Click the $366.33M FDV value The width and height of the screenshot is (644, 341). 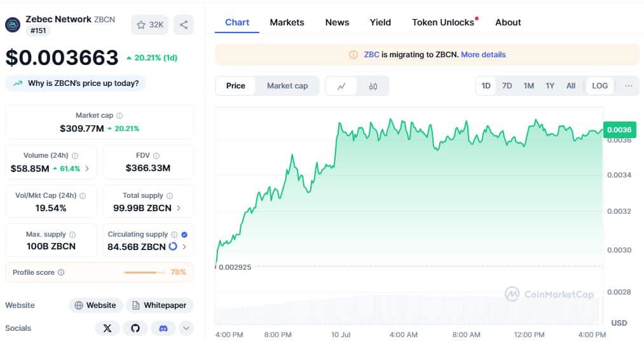pos(148,168)
